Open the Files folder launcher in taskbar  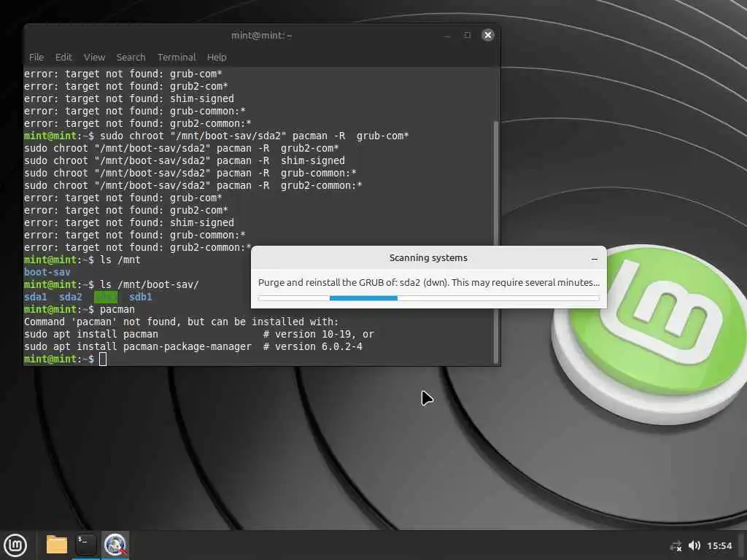tap(56, 545)
